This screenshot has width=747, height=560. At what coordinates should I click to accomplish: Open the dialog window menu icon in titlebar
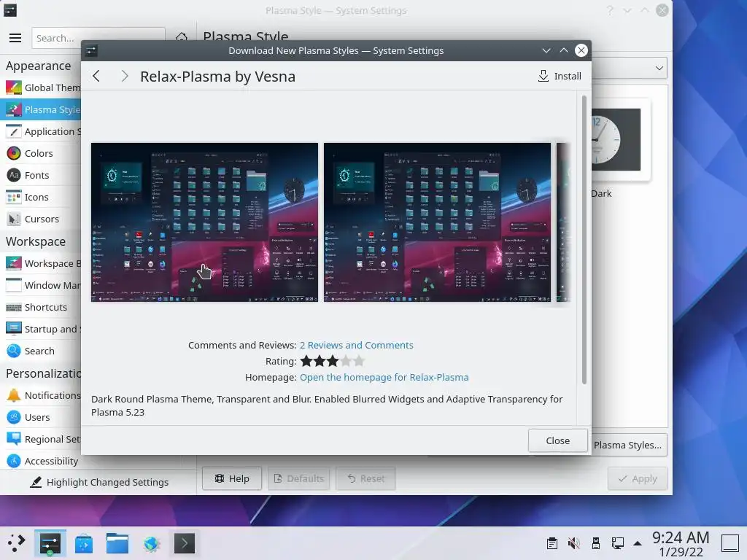coord(91,50)
